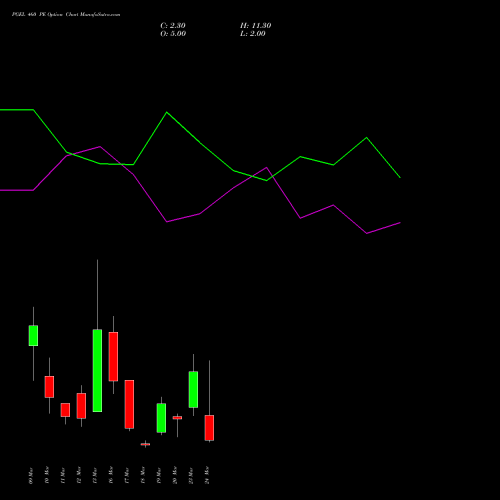This screenshot has width=500, height=500.
Task: Select the 11 Mar red candlestick
Action: pos(65,410)
